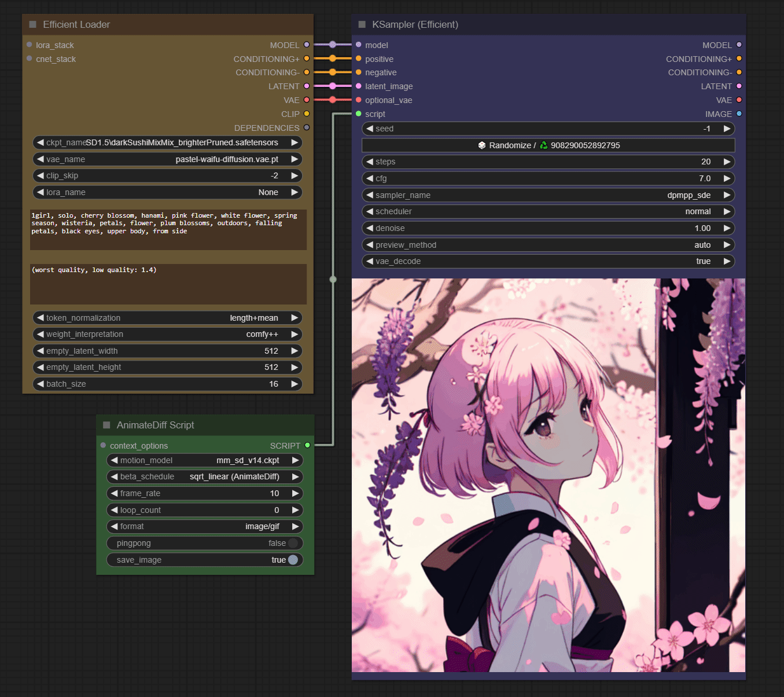784x697 pixels.
Task: Click the Efficient Loader MODEL output port
Action: 307,45
